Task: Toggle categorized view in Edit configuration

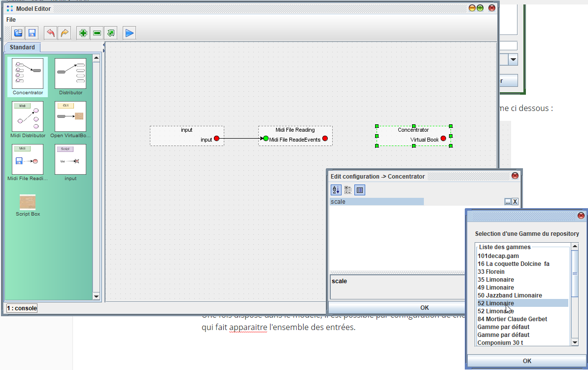Action: tap(348, 190)
